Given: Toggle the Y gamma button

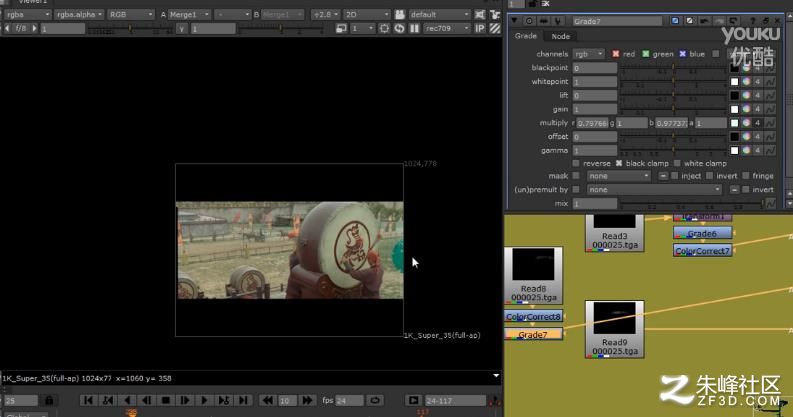Looking at the screenshot, I should coord(182,29).
